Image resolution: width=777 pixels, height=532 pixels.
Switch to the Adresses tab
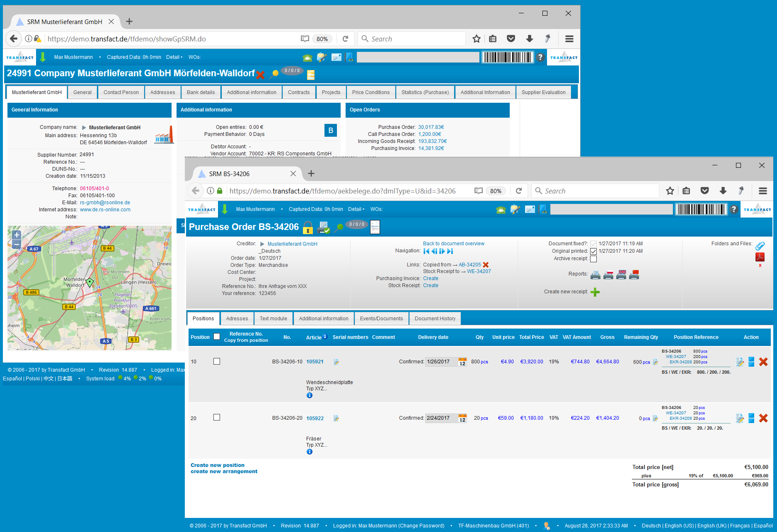237,319
